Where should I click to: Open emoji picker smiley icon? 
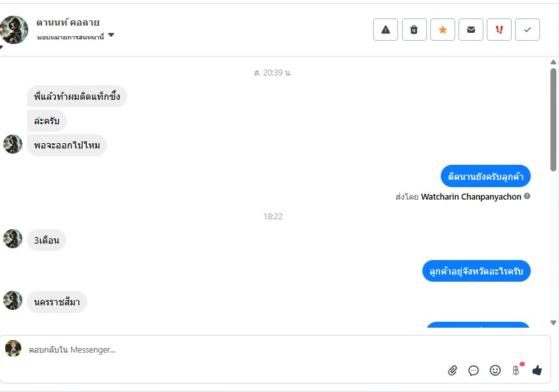click(495, 370)
